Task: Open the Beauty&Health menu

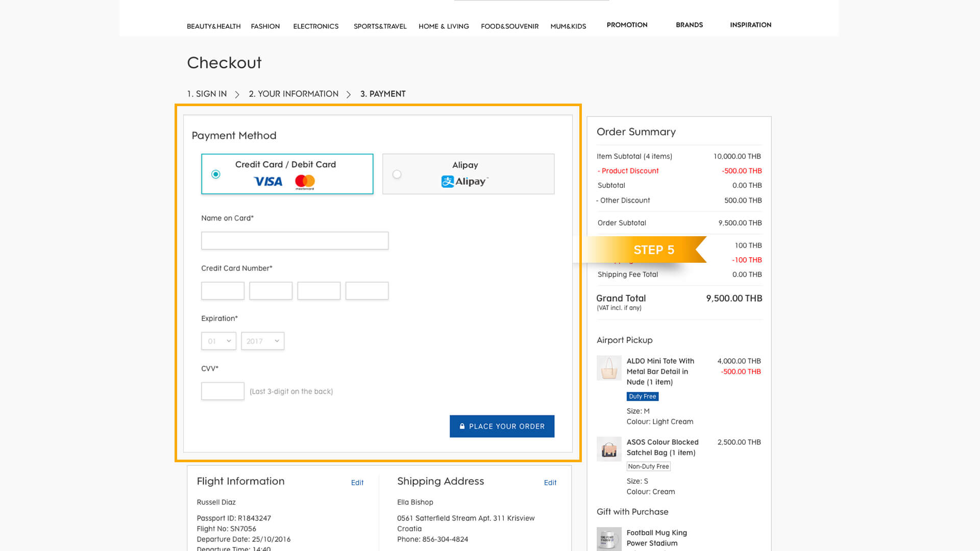Action: 213,26
